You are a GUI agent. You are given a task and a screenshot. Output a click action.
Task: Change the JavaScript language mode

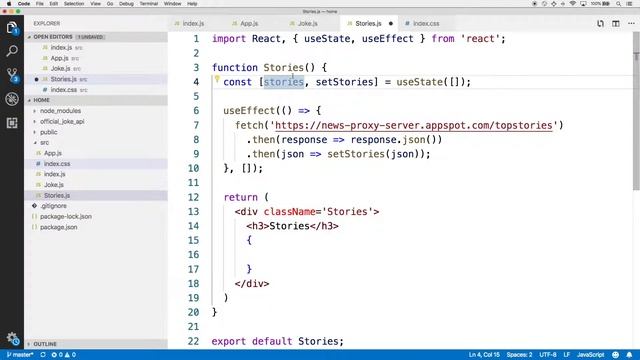(590, 355)
